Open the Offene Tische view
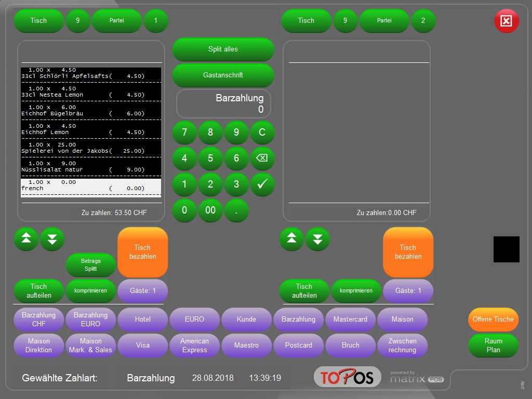The width and height of the screenshot is (532, 399). [493, 320]
